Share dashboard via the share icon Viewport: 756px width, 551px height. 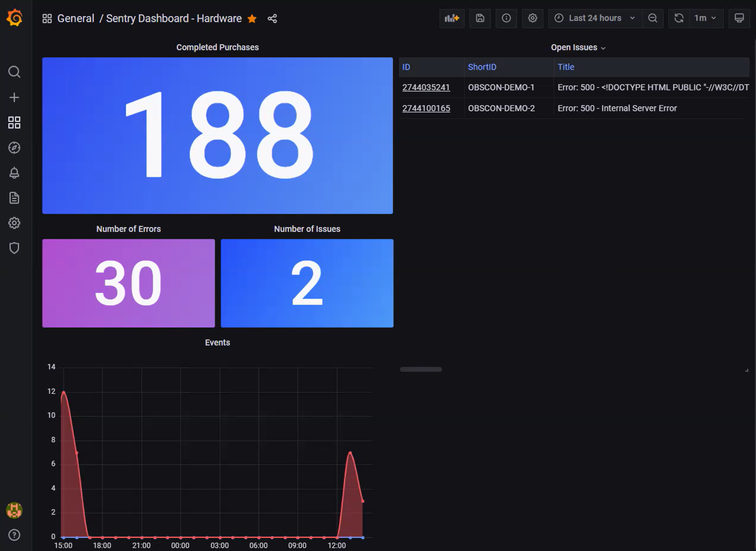(272, 18)
